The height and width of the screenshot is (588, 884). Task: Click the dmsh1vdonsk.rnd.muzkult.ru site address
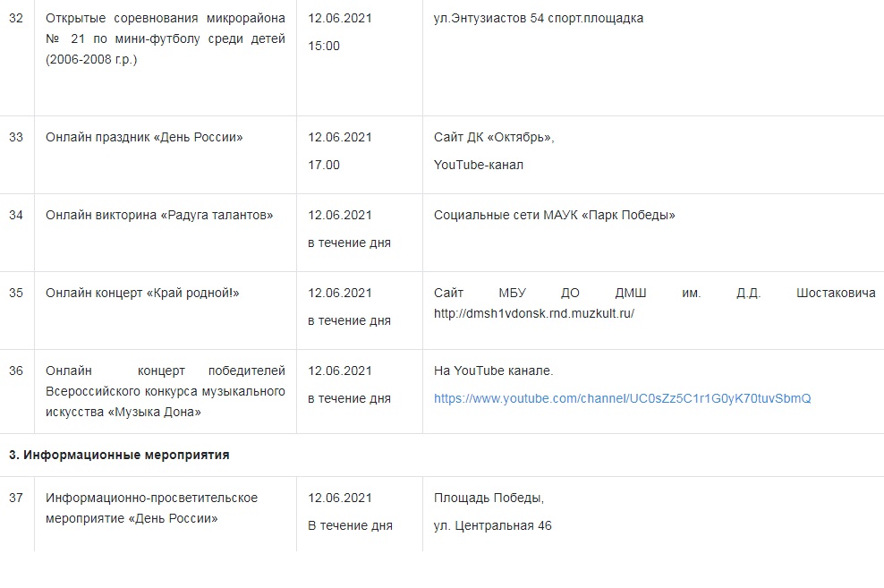pos(533,314)
